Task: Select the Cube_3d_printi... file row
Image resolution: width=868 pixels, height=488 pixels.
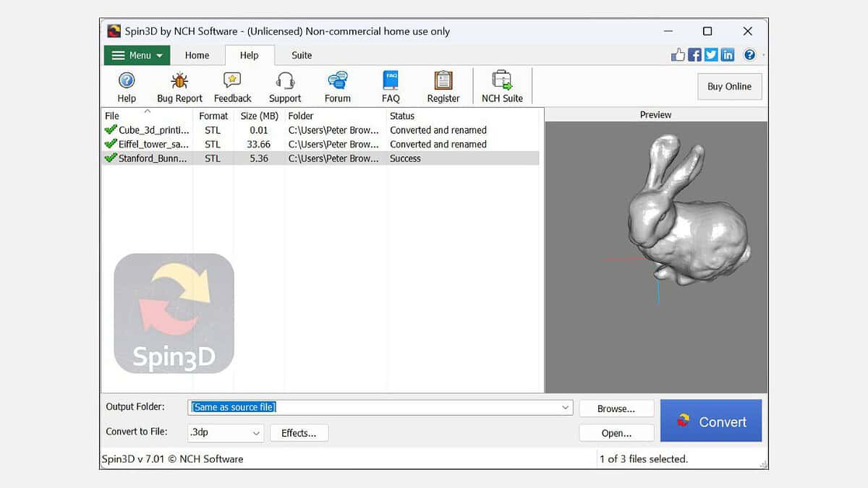Action: (x=320, y=130)
